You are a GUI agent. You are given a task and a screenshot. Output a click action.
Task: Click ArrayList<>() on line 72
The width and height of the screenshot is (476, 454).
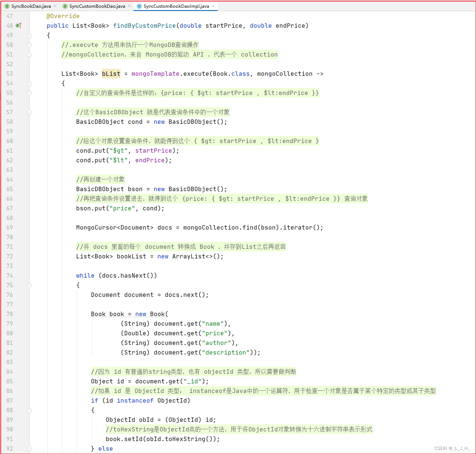point(196,257)
